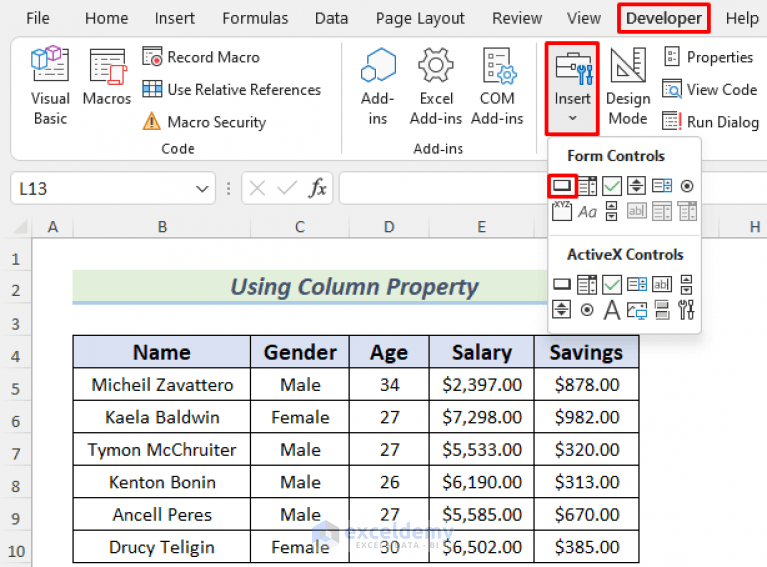This screenshot has height=567, width=767.
Task: Switch to the Insert ribbon tab
Action: pyautogui.click(x=175, y=19)
